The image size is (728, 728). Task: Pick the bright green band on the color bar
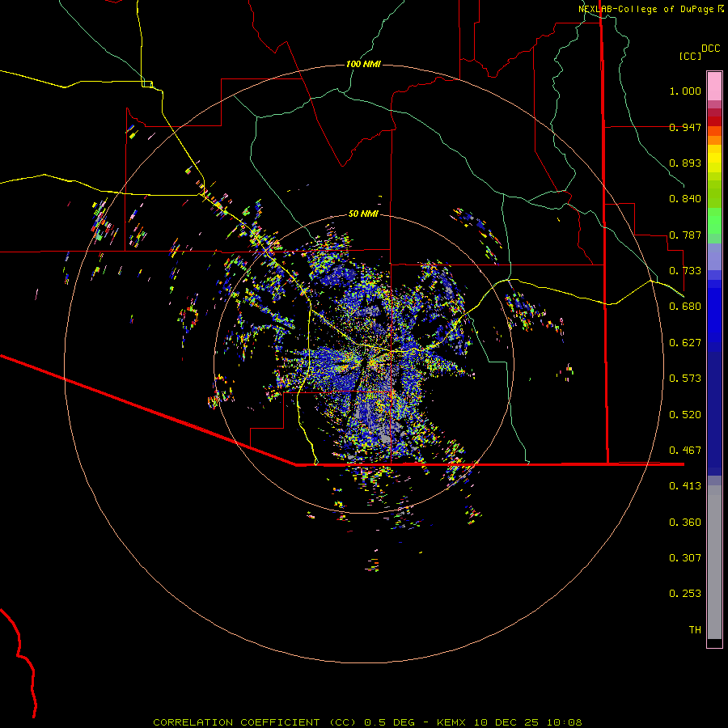click(714, 221)
